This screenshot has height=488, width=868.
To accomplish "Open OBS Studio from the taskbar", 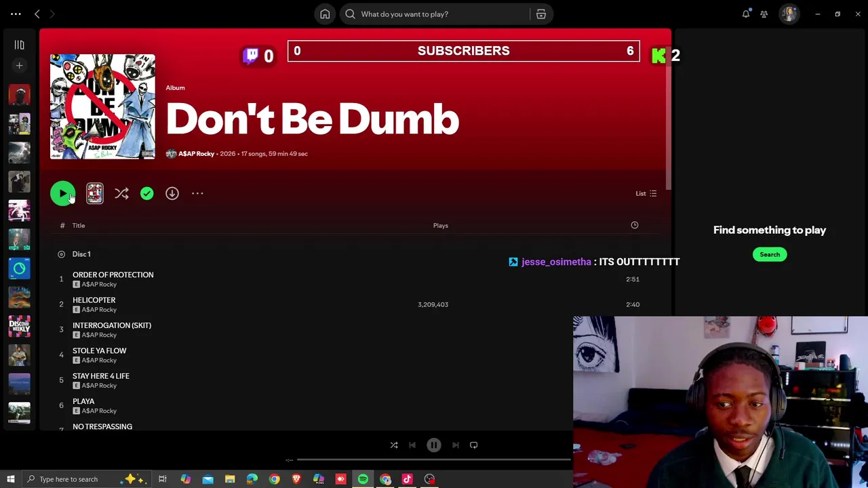I will coord(429,479).
